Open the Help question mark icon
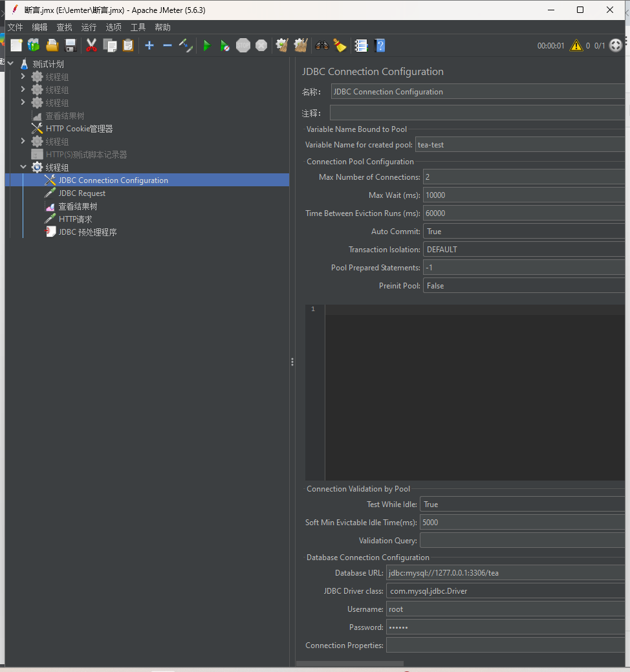This screenshot has width=630, height=672. pyautogui.click(x=380, y=45)
